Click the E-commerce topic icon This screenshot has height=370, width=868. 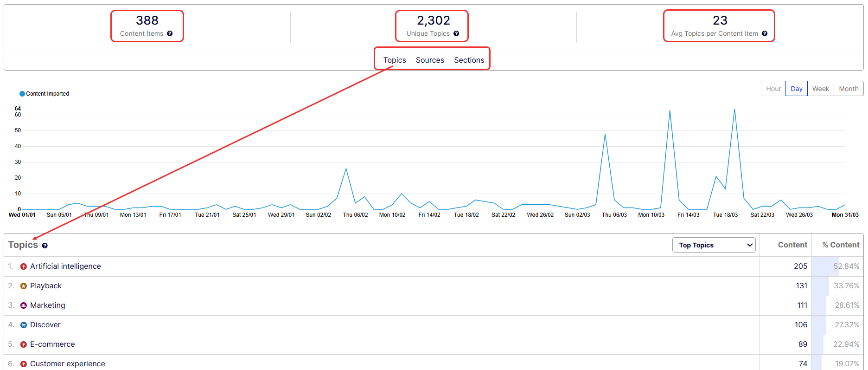24,344
